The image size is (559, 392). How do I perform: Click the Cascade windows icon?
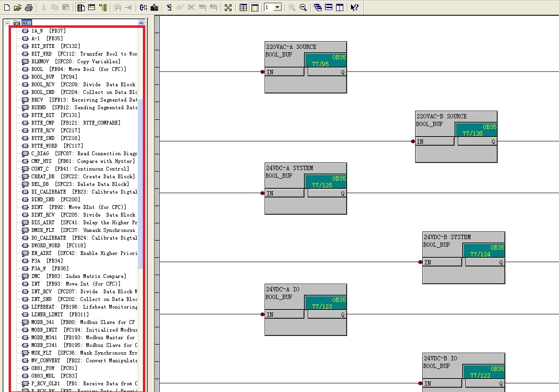click(317, 7)
